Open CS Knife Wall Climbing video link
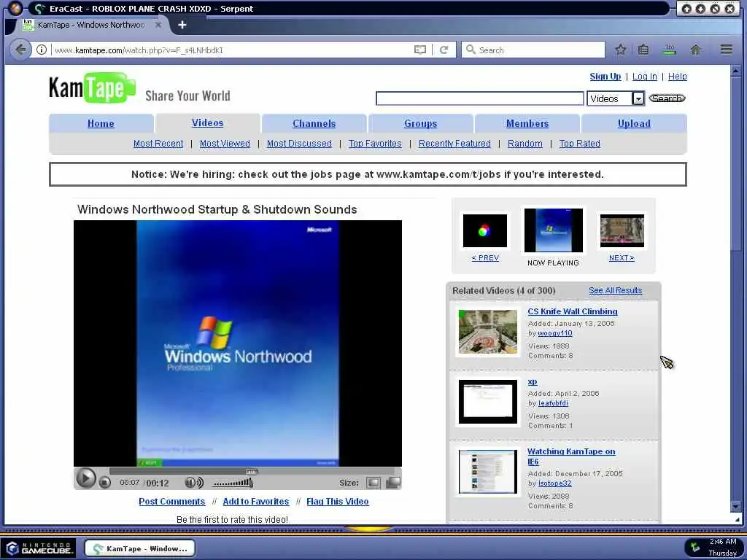 [572, 311]
